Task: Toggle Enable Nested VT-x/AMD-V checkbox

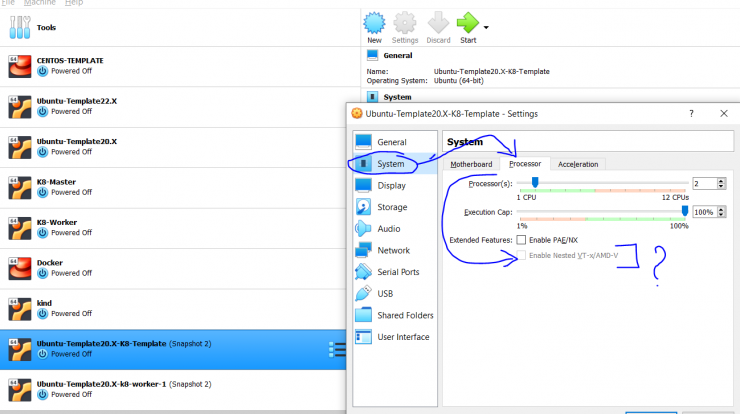Action: click(x=521, y=255)
